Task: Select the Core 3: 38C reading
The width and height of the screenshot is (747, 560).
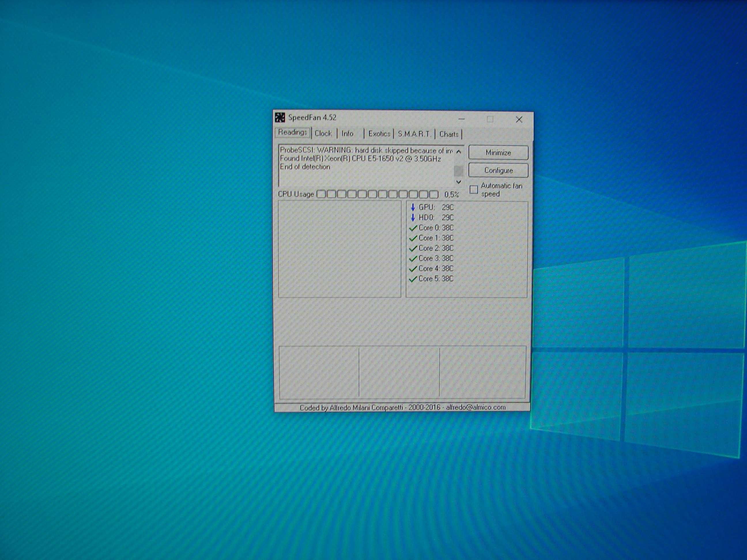Action: (436, 258)
